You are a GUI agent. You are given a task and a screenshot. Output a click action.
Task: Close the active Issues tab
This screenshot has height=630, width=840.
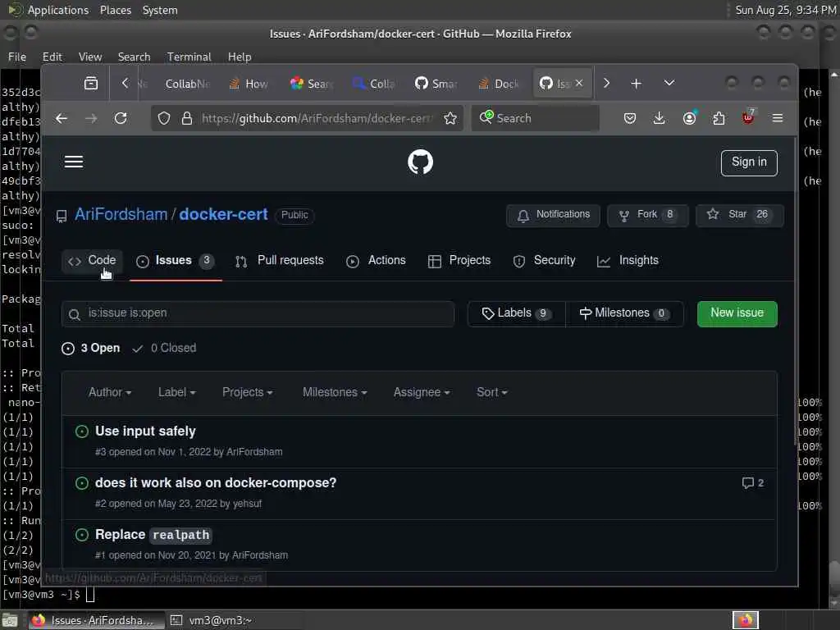[x=579, y=83]
